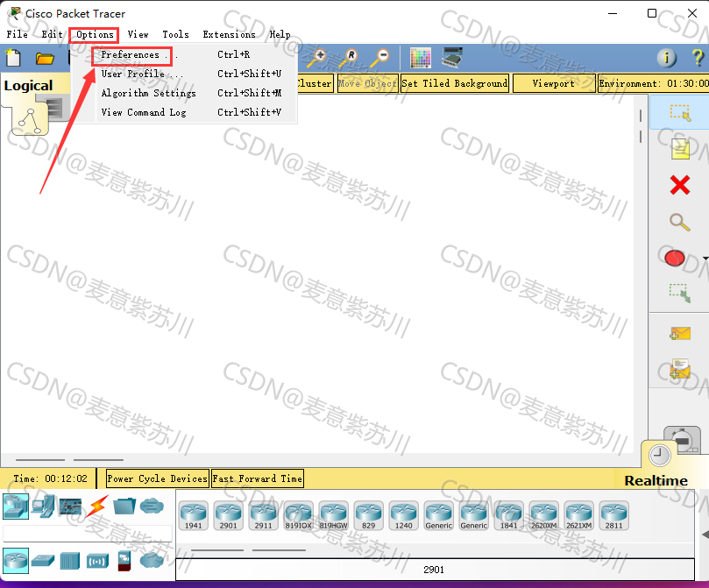Click the Environment time button
The width and height of the screenshot is (709, 588).
(654, 83)
